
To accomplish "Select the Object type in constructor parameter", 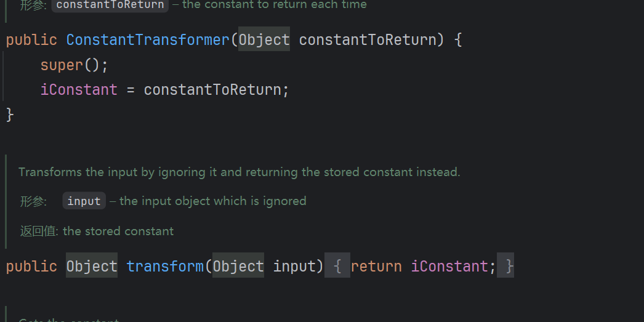I will 264,40.
